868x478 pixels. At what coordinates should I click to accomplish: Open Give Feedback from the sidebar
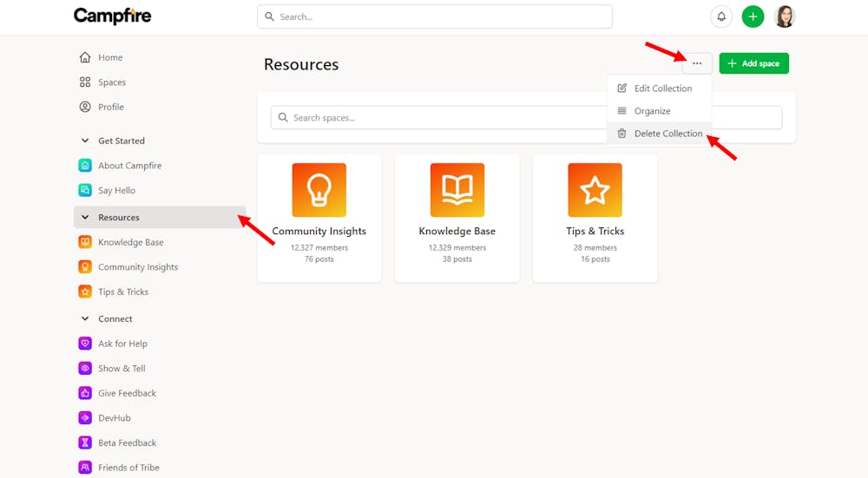click(127, 393)
